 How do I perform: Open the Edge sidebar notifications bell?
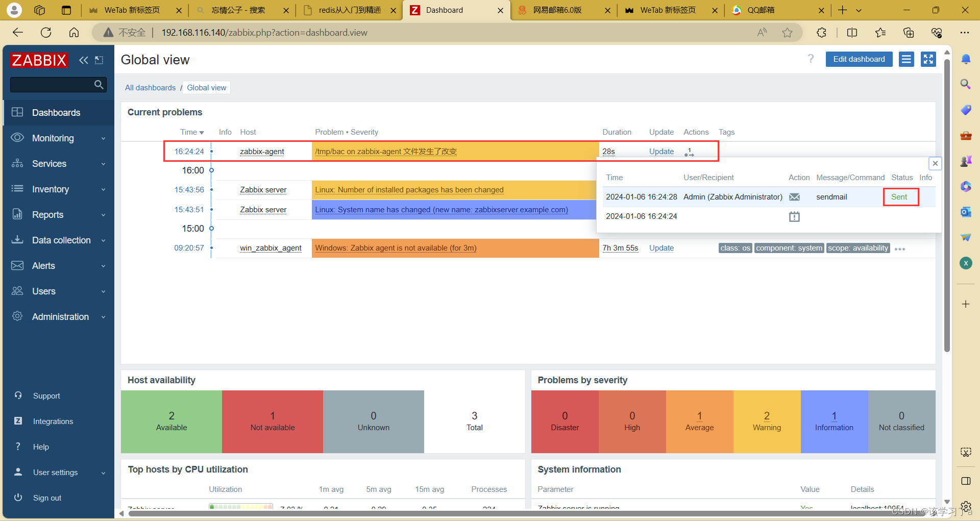966,59
